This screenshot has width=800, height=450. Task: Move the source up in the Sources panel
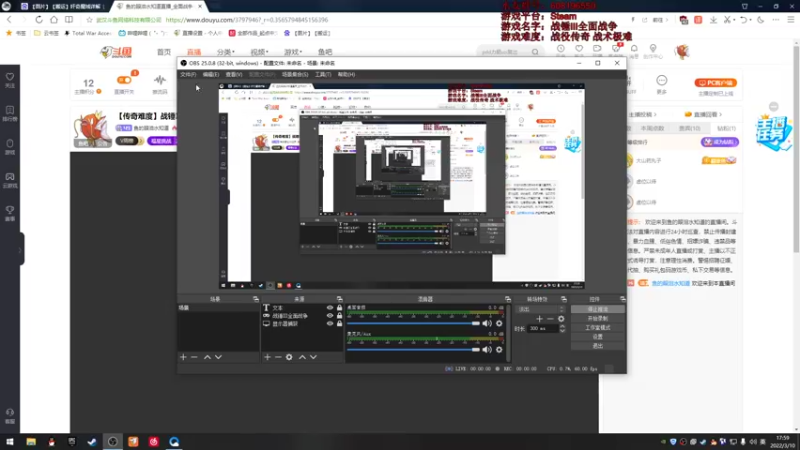[x=302, y=357]
